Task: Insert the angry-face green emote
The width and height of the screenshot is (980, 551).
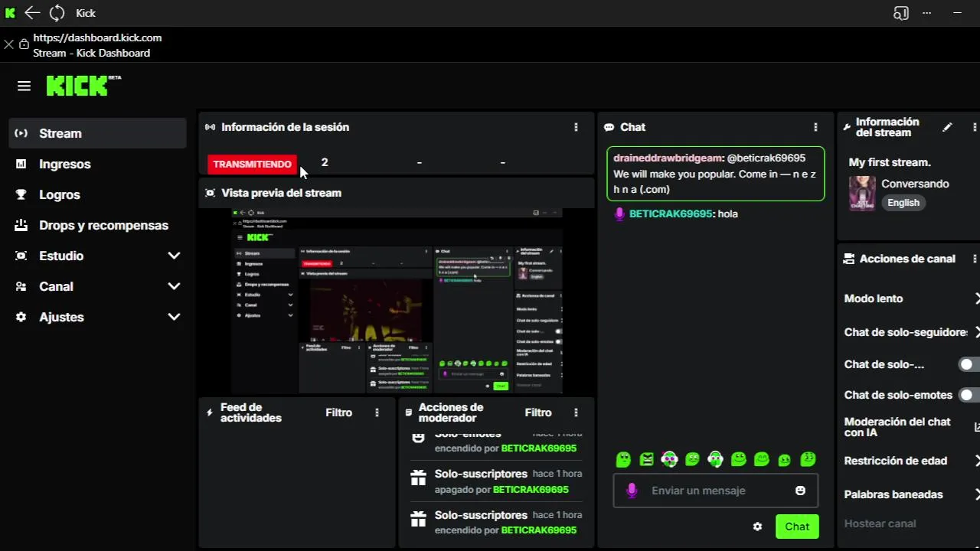Action: click(x=647, y=459)
